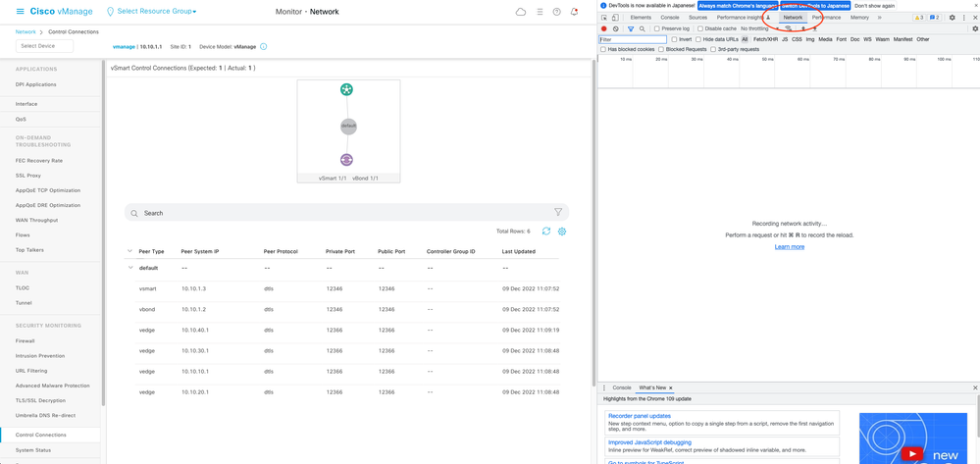Check the Invert filter checkbox
980x464 pixels.
click(x=674, y=39)
